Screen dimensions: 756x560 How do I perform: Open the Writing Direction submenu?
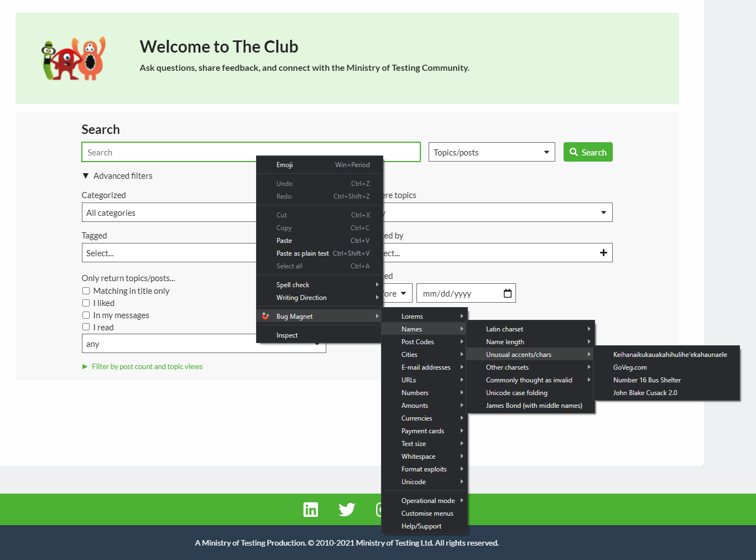tap(320, 298)
